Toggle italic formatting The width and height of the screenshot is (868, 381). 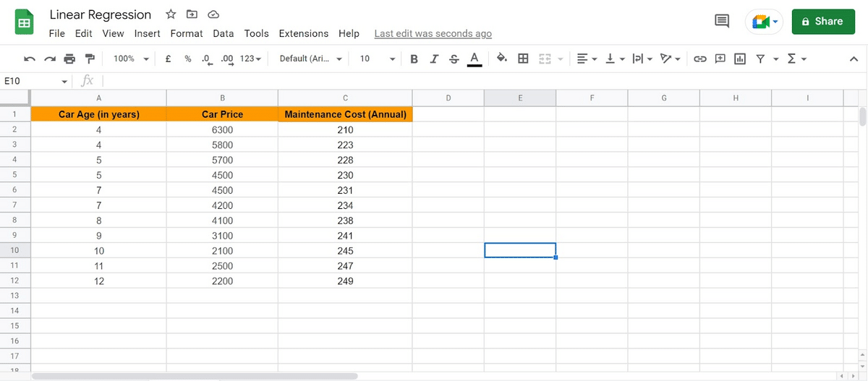point(433,59)
